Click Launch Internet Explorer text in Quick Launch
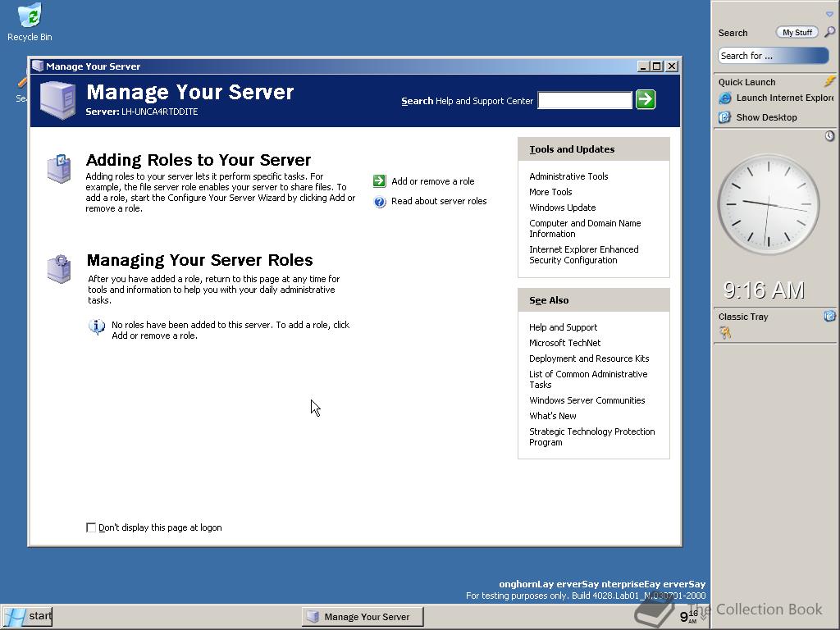 (x=785, y=98)
